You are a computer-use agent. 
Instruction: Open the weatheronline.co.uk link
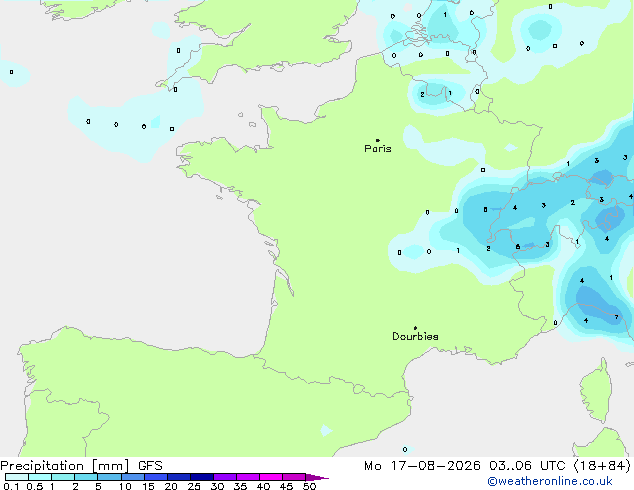(549, 481)
